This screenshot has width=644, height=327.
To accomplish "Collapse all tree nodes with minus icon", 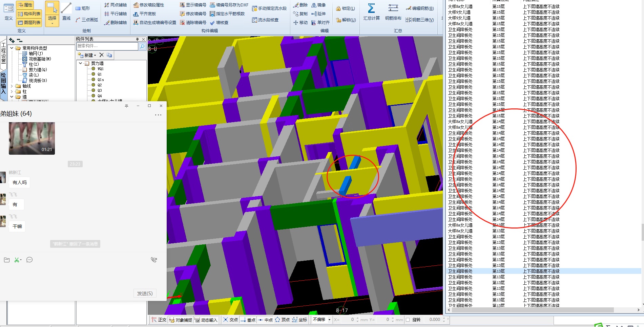I will pos(20,40).
